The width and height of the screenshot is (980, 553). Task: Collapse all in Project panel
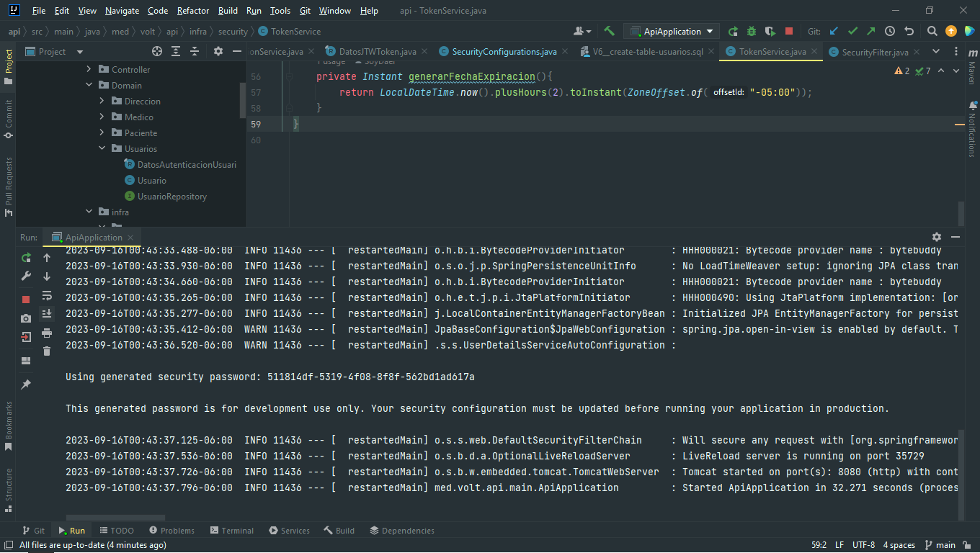click(195, 51)
